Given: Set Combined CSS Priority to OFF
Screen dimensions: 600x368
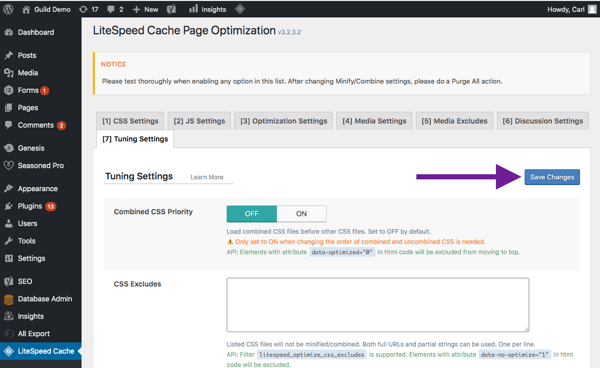Looking at the screenshot, I should coord(251,214).
